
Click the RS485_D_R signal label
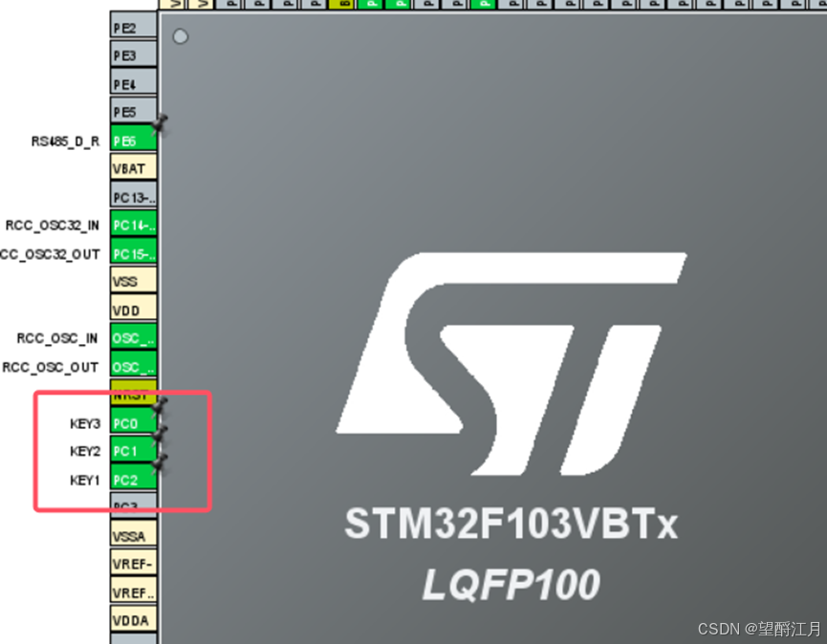coord(65,141)
